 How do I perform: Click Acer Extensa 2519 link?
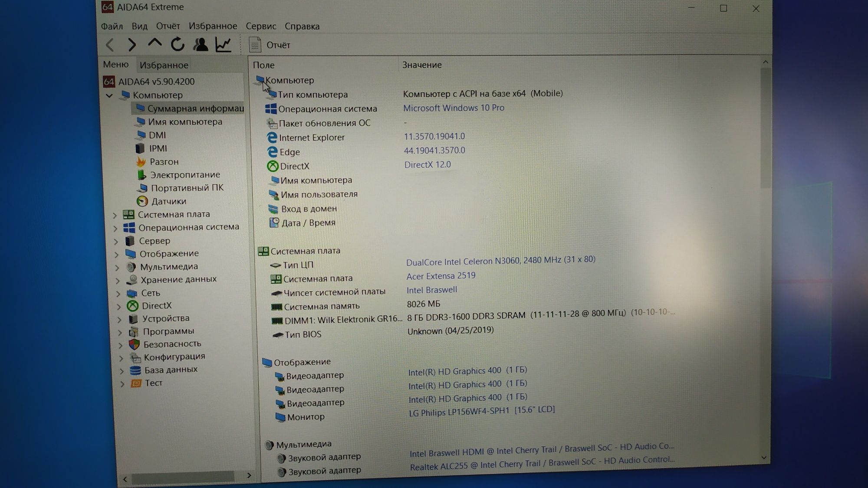pyautogui.click(x=441, y=276)
